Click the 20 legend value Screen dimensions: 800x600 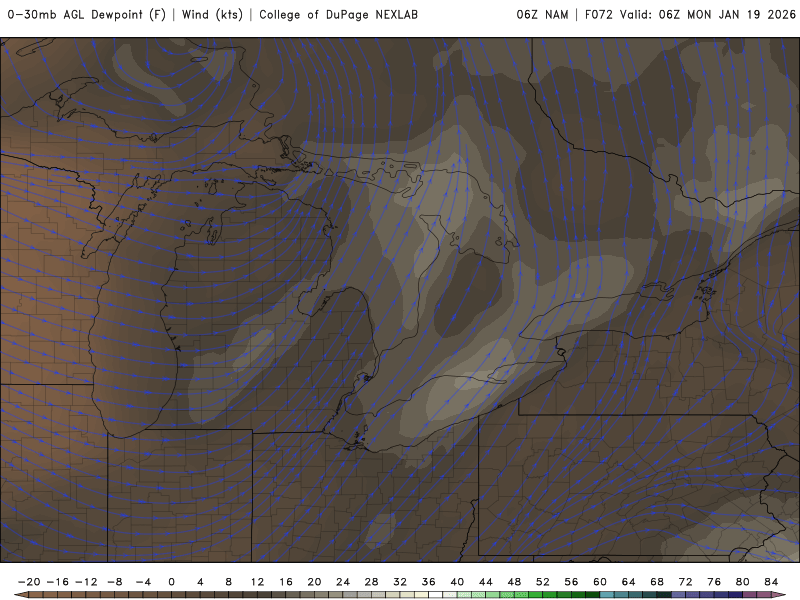point(314,582)
